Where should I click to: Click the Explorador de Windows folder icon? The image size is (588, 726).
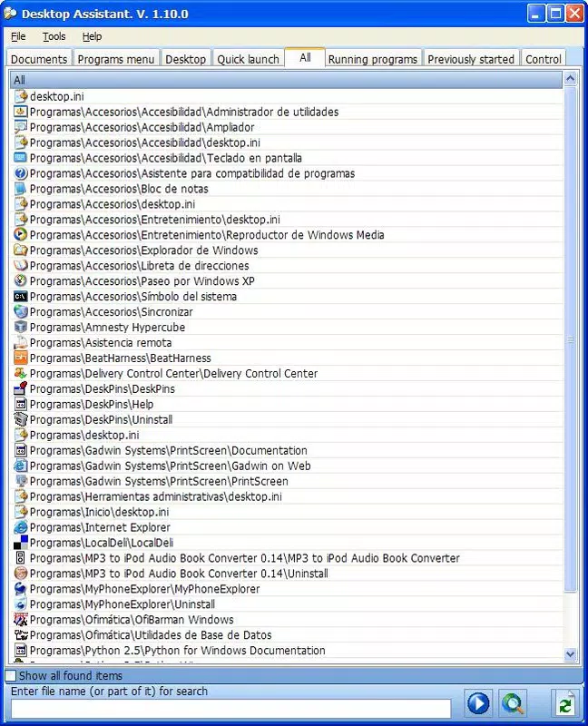(x=20, y=250)
